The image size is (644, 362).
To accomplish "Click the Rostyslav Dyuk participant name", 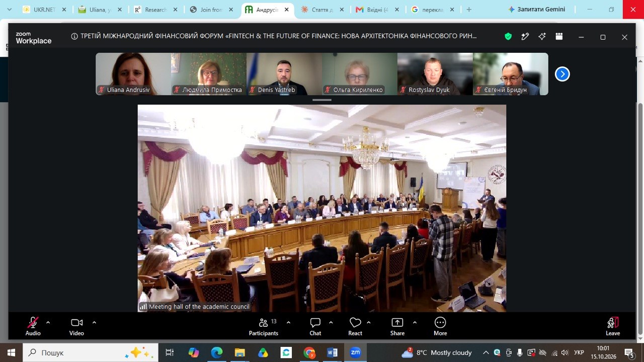I will pos(429,90).
